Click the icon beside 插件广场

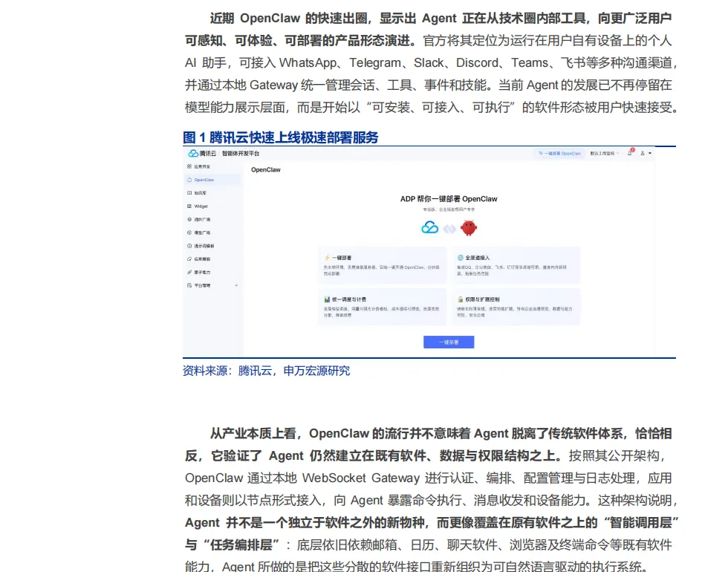tap(189, 219)
